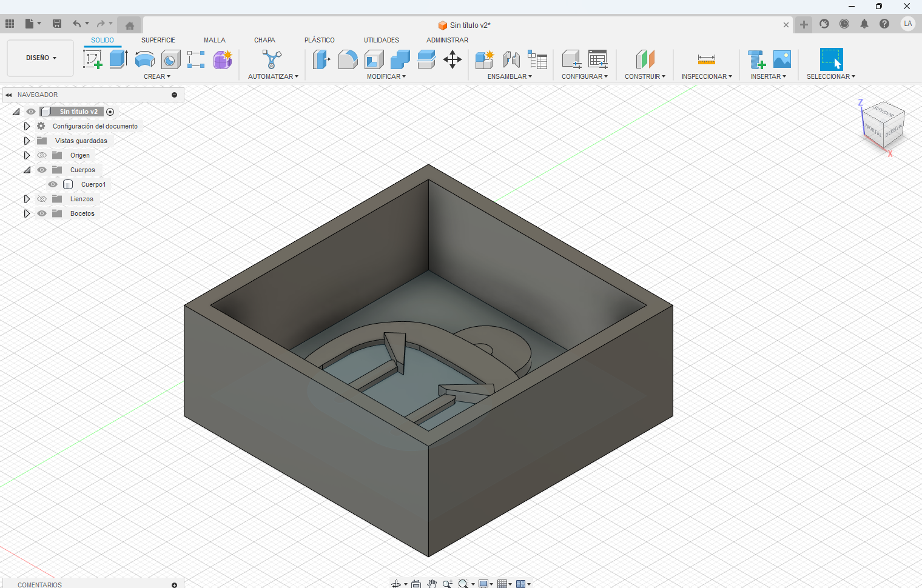Open the DISEÑO workspace dropdown

(x=41, y=58)
